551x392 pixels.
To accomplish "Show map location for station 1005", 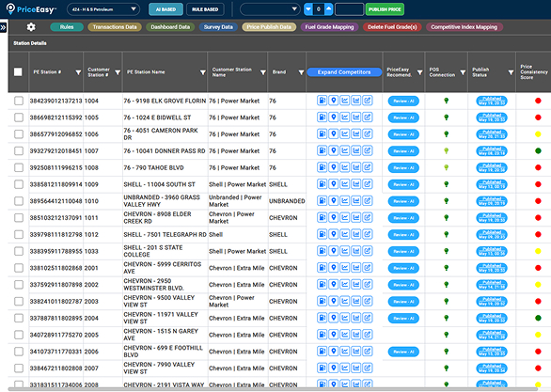I will (333, 118).
